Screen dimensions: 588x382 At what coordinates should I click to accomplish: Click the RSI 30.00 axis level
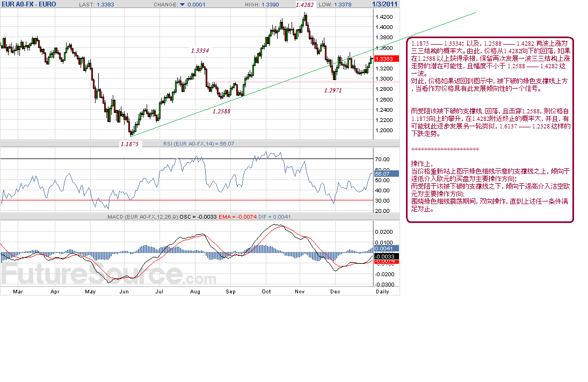point(382,201)
